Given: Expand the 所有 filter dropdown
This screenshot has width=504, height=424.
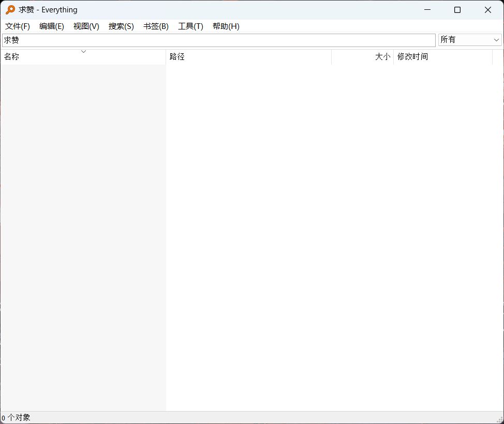Looking at the screenshot, I should pyautogui.click(x=470, y=40).
